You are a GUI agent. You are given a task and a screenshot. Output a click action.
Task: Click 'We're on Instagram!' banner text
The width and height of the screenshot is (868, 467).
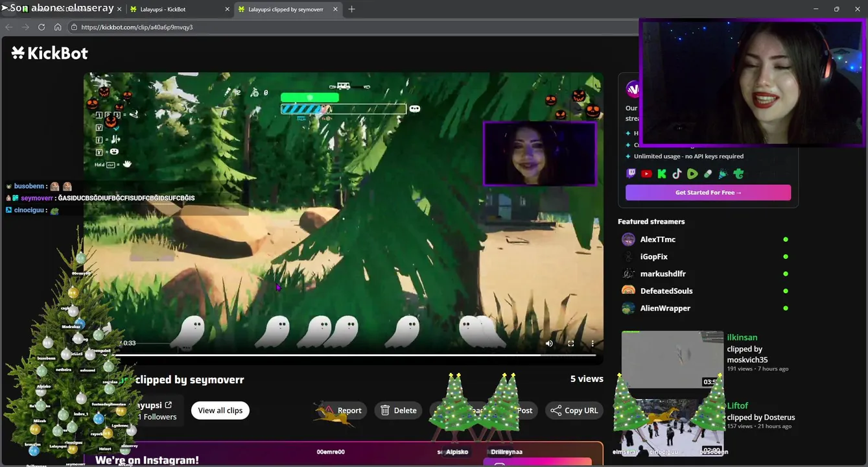[147, 460]
